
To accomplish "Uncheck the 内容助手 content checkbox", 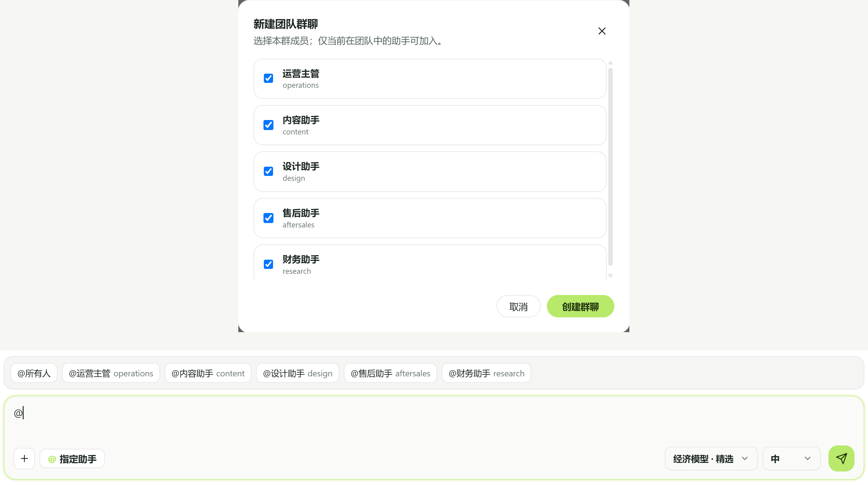I will tap(268, 125).
